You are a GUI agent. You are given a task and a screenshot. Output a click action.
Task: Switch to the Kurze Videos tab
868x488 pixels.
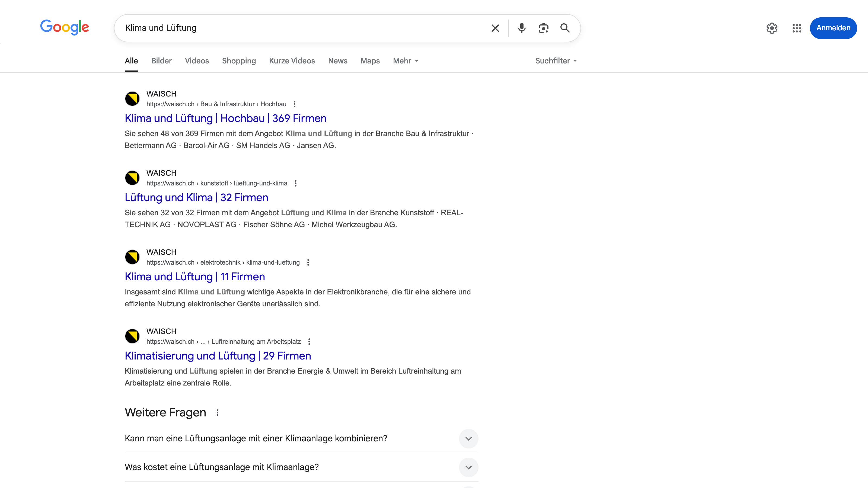tap(292, 61)
